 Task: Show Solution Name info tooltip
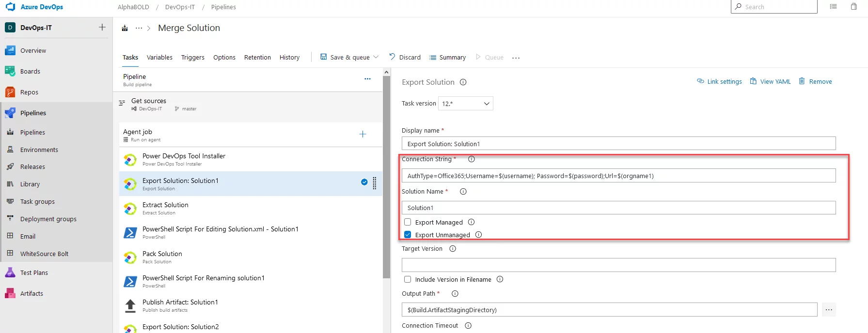click(463, 191)
